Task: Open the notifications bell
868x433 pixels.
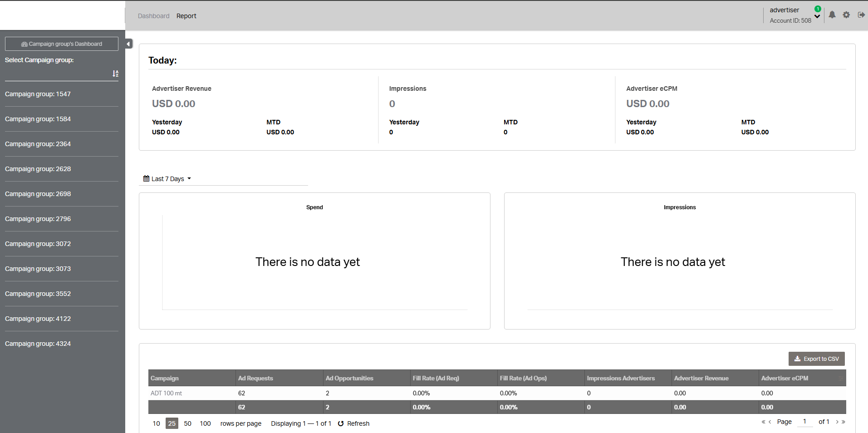Action: pyautogui.click(x=832, y=15)
